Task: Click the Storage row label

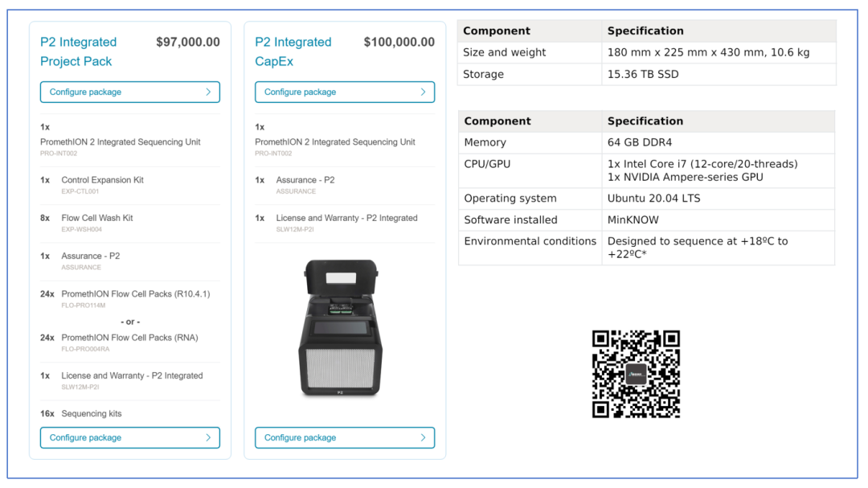Action: click(483, 74)
